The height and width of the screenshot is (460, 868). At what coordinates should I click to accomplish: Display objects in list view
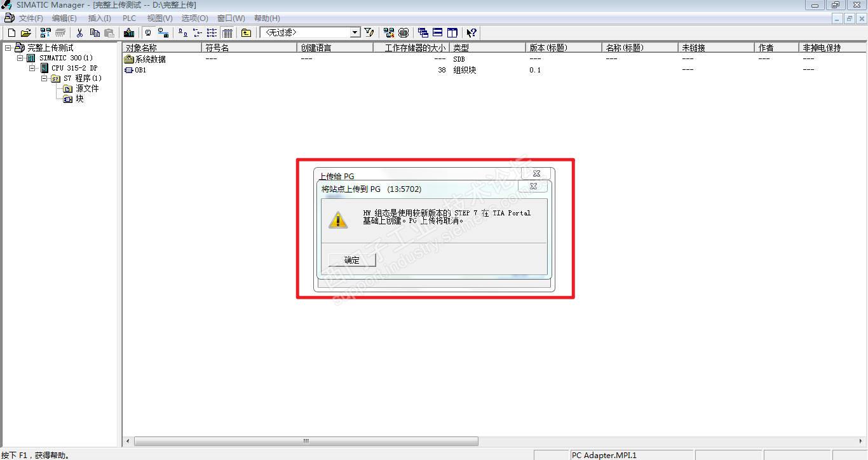212,32
